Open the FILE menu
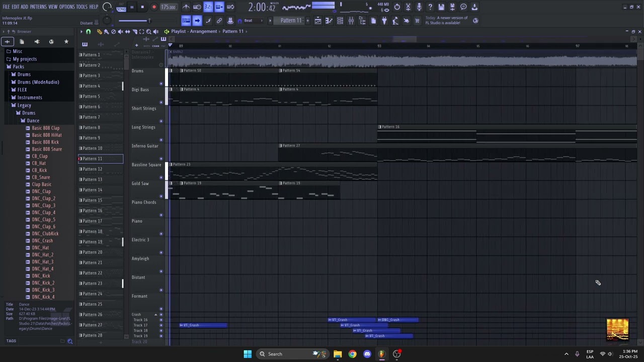 point(6,7)
